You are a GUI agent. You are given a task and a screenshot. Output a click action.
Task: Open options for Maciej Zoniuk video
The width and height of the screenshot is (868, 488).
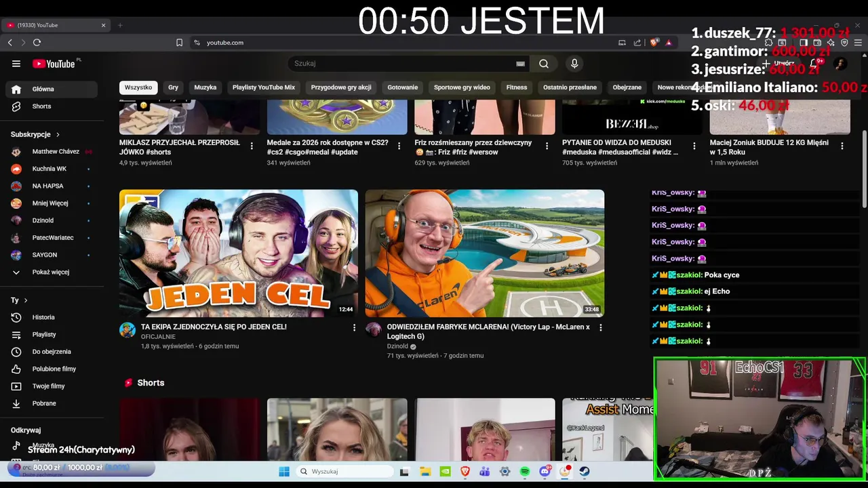tap(842, 146)
